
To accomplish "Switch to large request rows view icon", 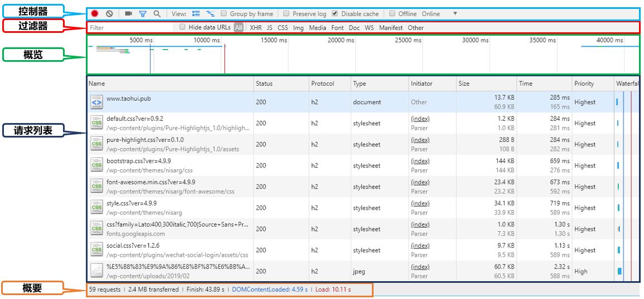I will 196,14.
